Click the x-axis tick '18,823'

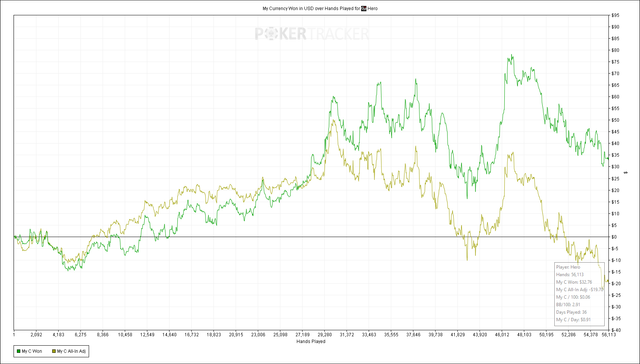pyautogui.click(x=214, y=335)
